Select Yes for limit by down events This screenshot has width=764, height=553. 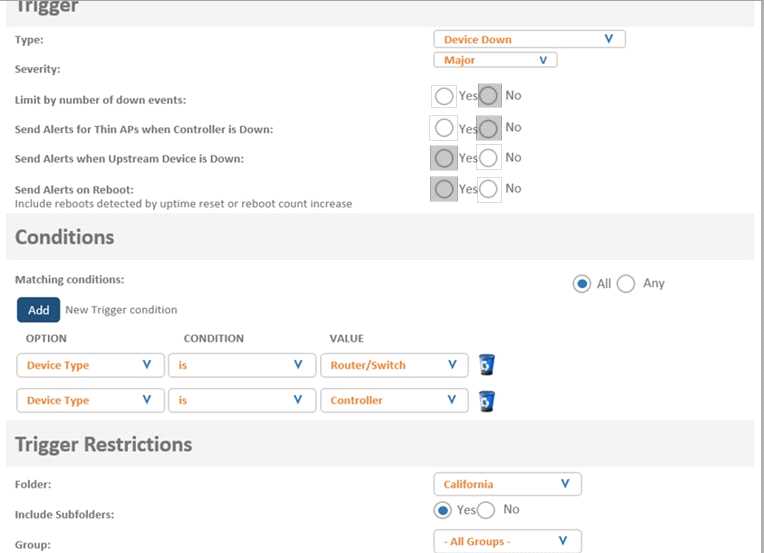[445, 96]
